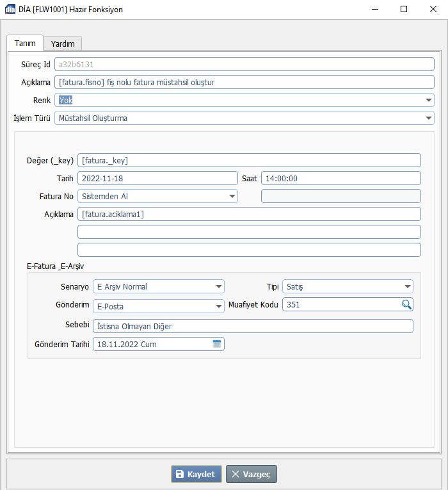The width and height of the screenshot is (448, 490).
Task: Click the DİA application icon in title bar
Action: click(9, 10)
